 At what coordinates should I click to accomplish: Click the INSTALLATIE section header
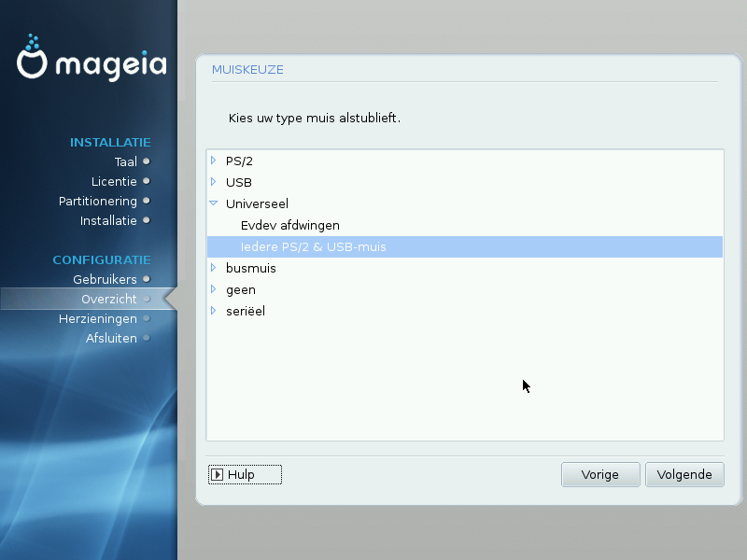pos(110,143)
